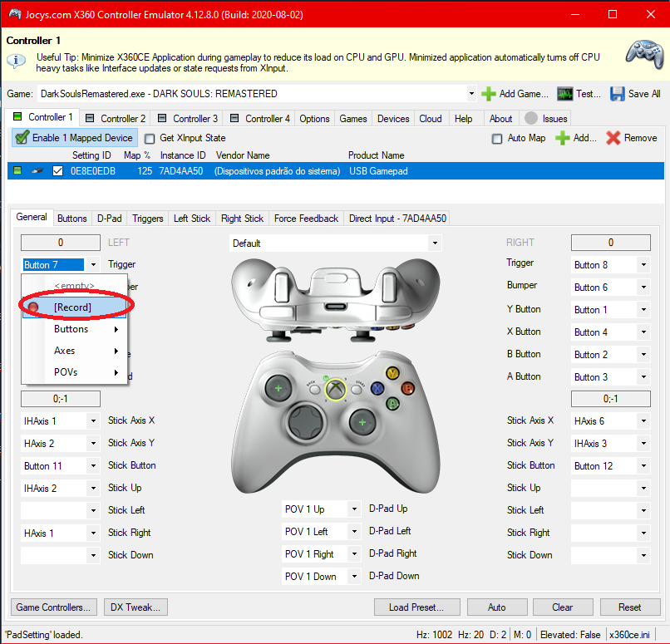
Task: Open the Test monitor icon
Action: pos(565,94)
